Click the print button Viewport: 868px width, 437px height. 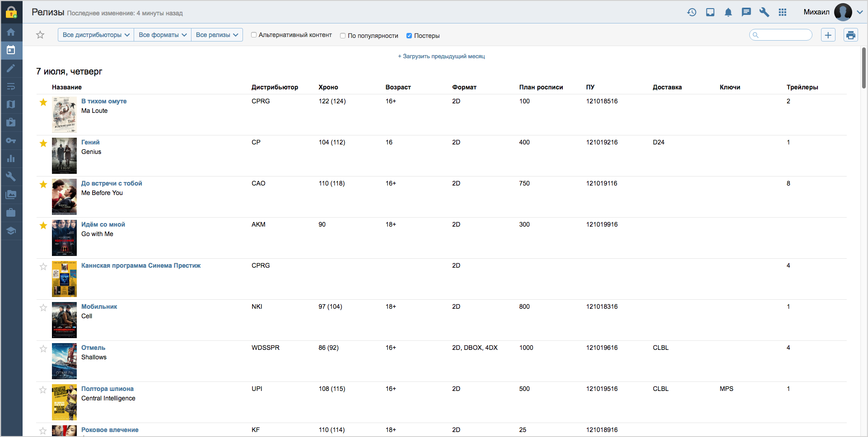[x=851, y=35]
